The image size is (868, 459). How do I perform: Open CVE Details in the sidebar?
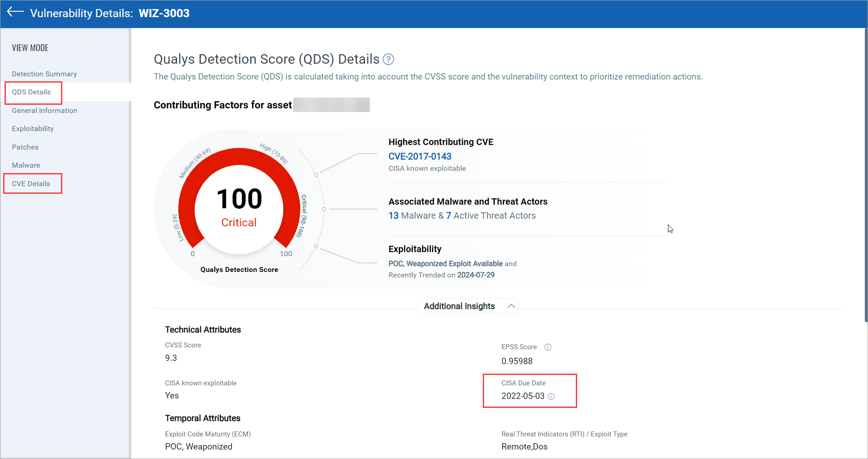click(31, 184)
